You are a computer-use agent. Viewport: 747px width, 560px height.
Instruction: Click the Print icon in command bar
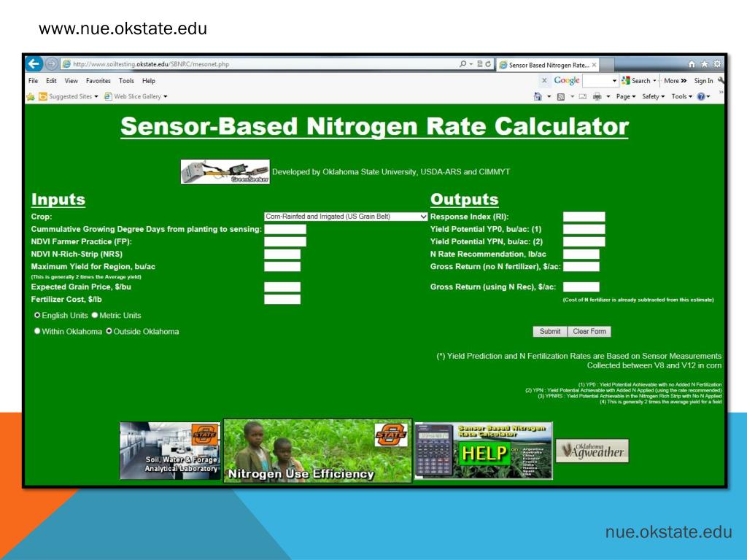(x=597, y=97)
